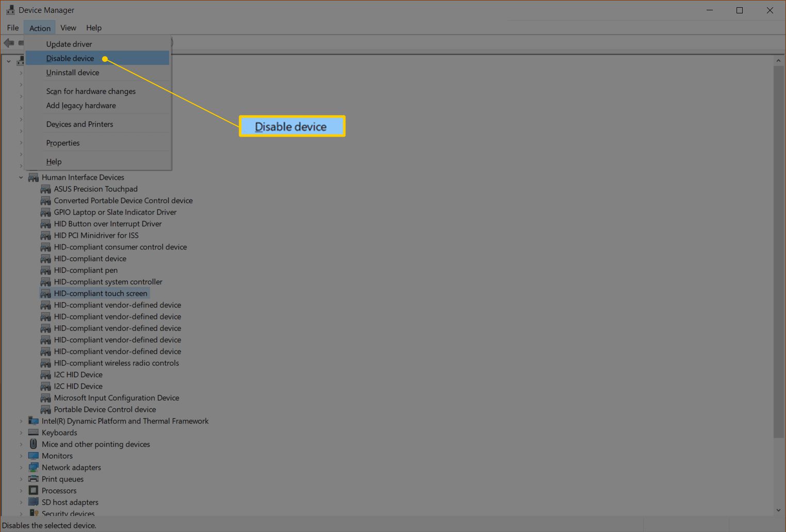Click Intel Dynamic Platform category icon
This screenshot has width=786, height=532.
click(x=34, y=421)
